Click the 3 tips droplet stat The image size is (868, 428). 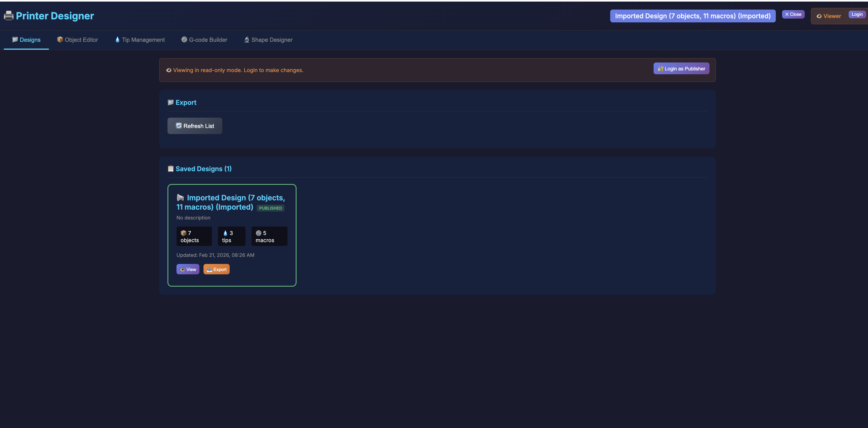point(232,236)
